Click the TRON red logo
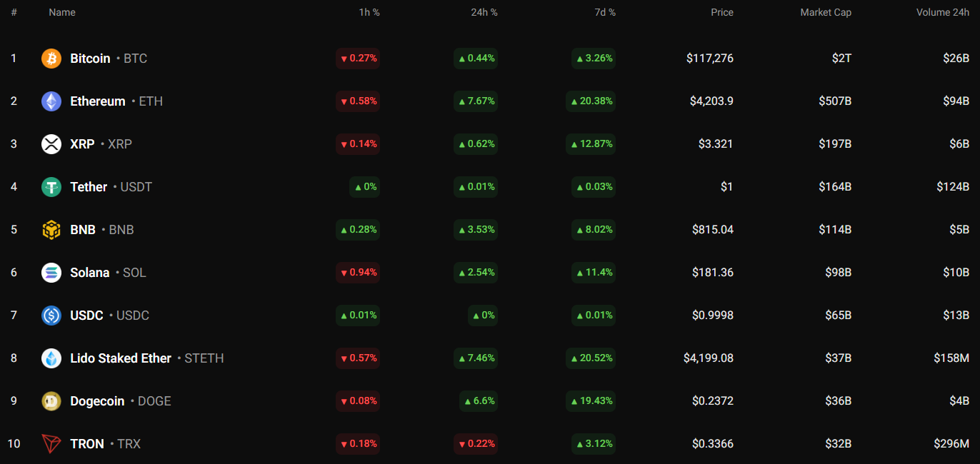Screen dimensions: 980x464 (x=51, y=443)
